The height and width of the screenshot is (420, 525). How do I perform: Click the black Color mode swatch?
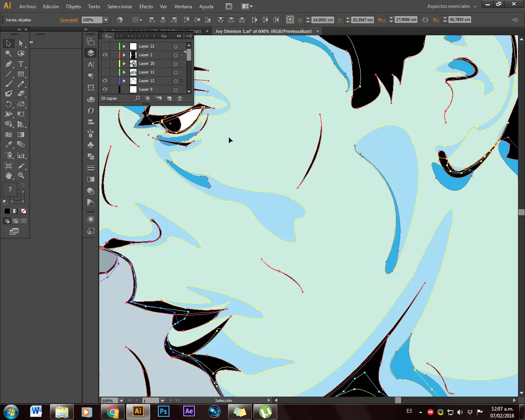click(7, 211)
